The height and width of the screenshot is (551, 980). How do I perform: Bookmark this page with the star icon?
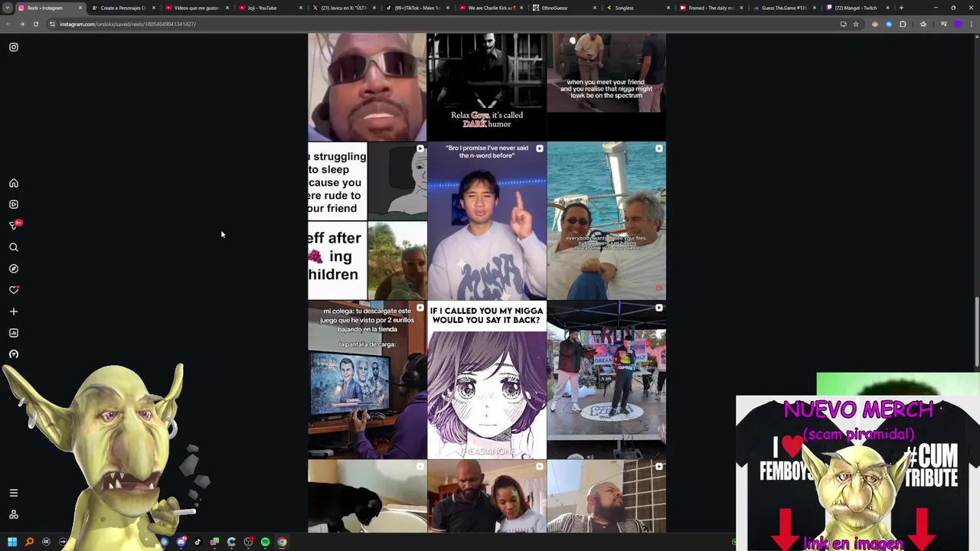click(856, 24)
